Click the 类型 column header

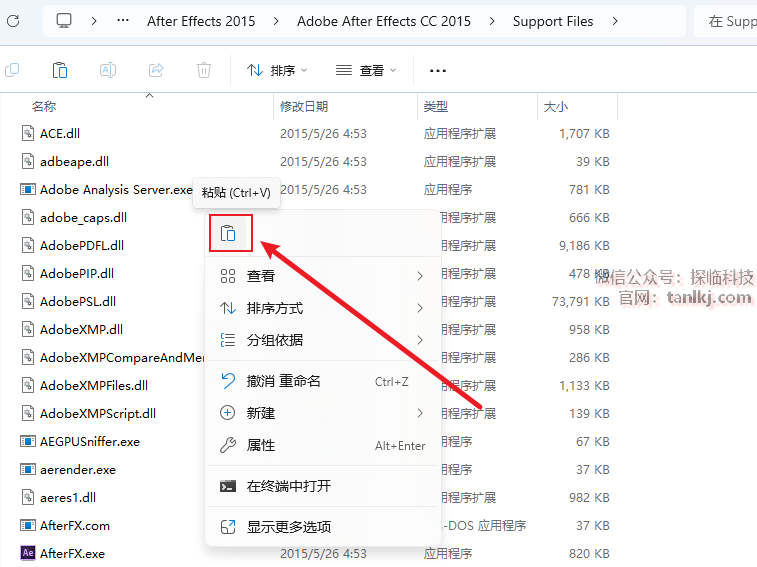coord(435,106)
